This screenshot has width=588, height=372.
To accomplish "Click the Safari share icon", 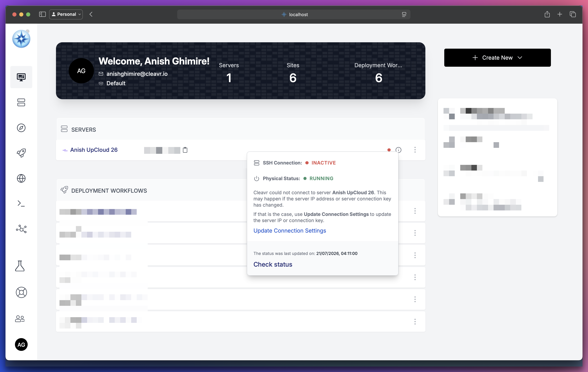I will tap(547, 14).
